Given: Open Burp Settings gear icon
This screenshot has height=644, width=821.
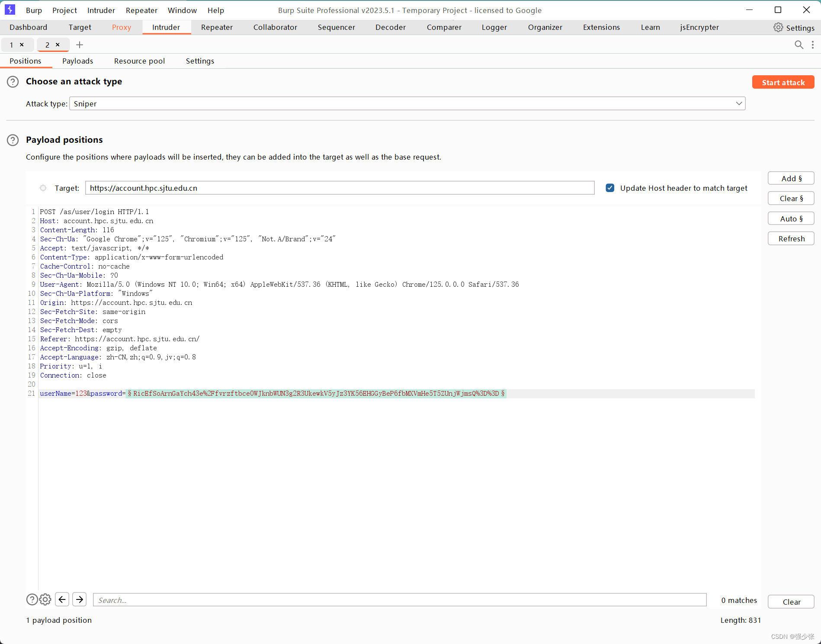Looking at the screenshot, I should [778, 27].
